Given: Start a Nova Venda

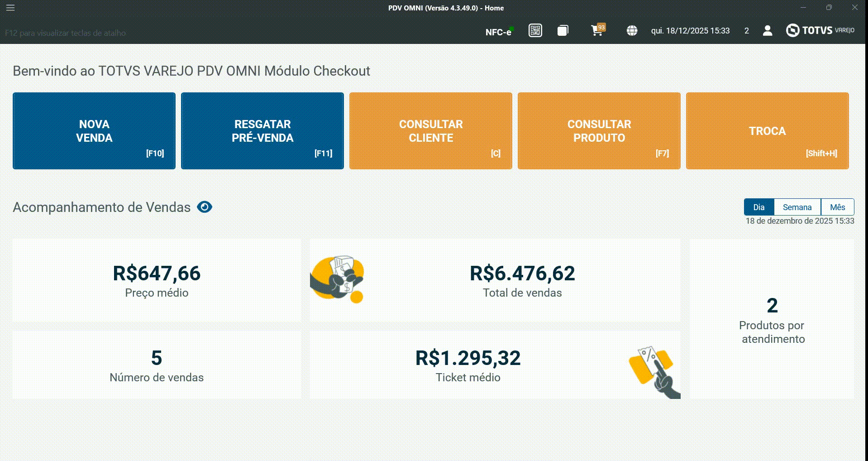Looking at the screenshot, I should (x=94, y=131).
